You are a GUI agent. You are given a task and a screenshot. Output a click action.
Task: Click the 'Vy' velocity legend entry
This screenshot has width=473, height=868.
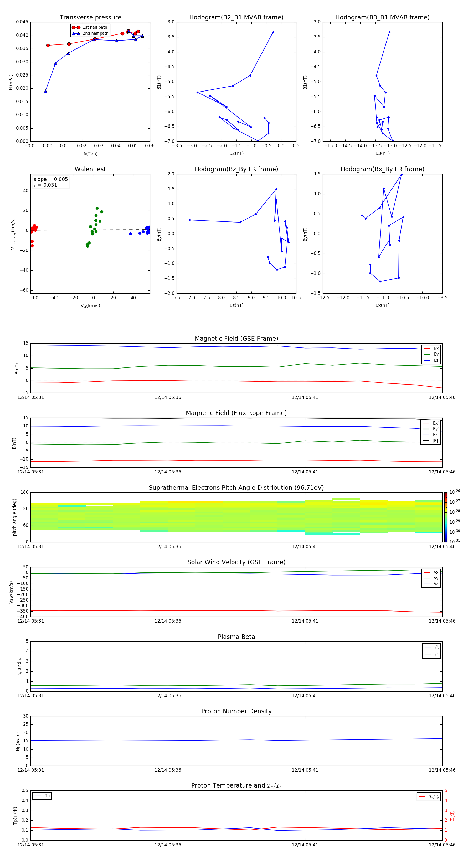click(431, 578)
